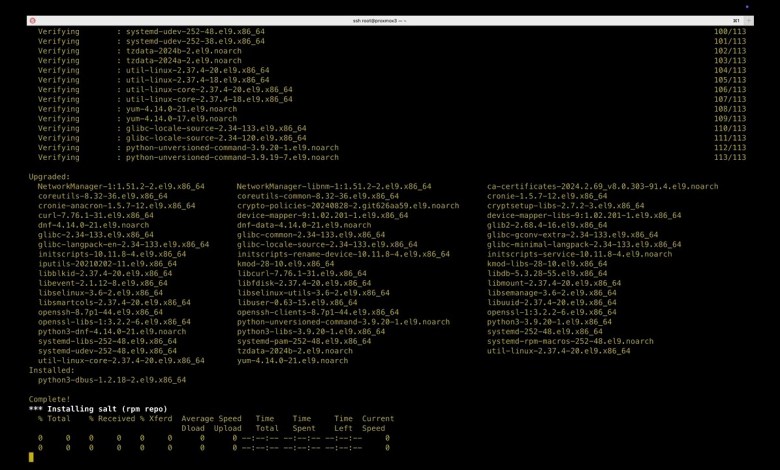This screenshot has height=470, width=780.
Task: Select 'cronie-anacron-1.5.7-12.el9.x86_64' package
Action: tap(116, 206)
